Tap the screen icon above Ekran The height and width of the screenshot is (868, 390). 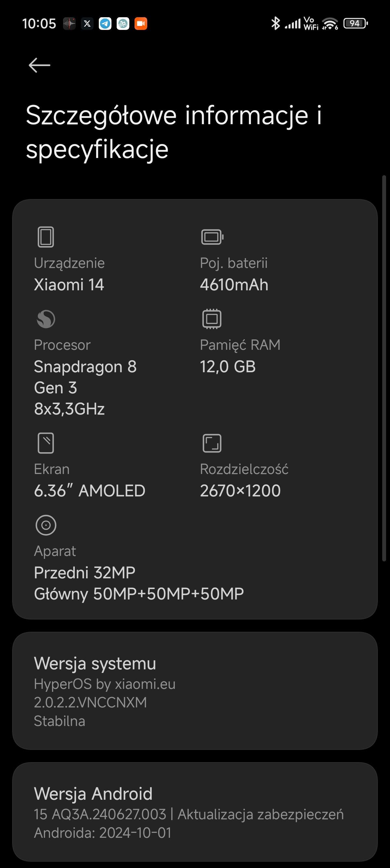tap(46, 443)
